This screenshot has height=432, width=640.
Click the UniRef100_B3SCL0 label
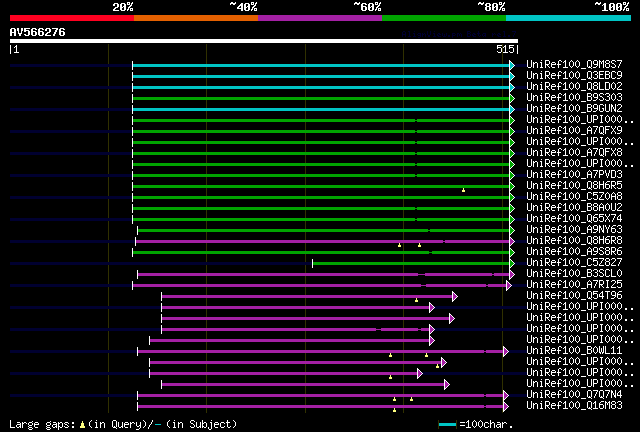574,274
